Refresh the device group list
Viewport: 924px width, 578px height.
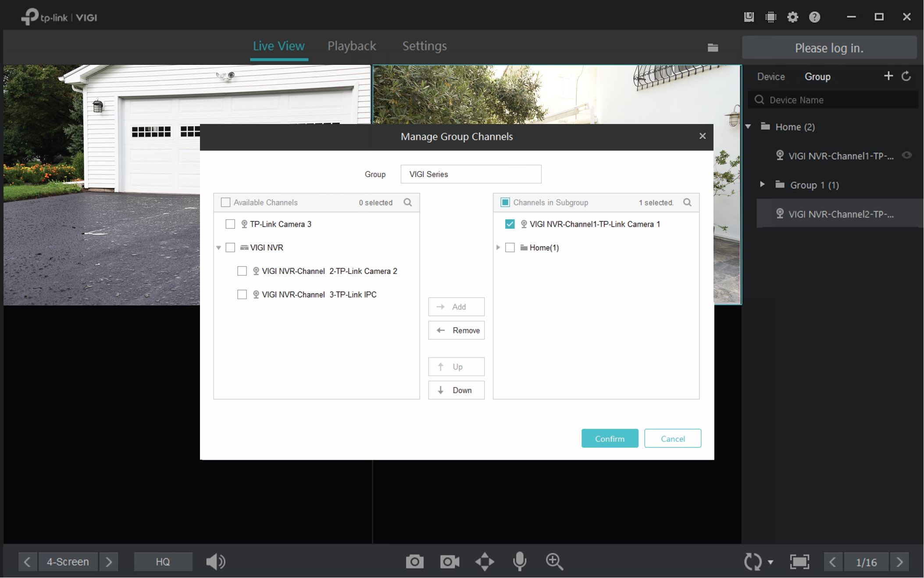[906, 76]
